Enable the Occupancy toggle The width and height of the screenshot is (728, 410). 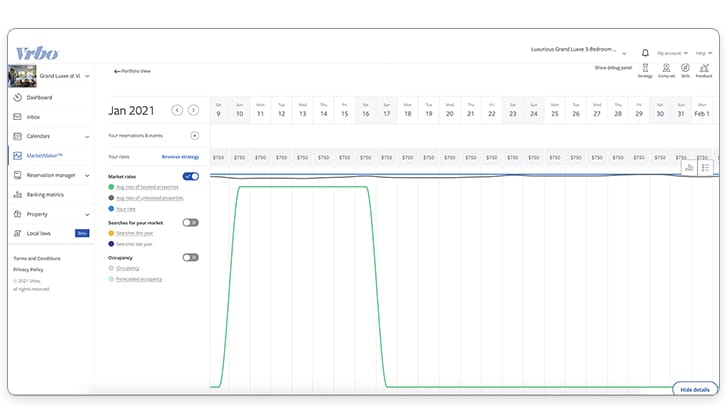(x=191, y=257)
